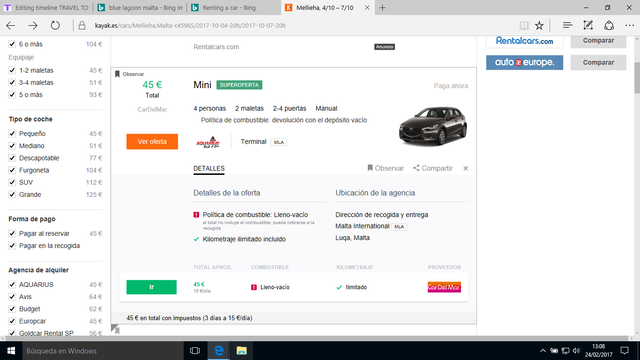Screen dimensions: 640x360
Task: Open the share icon in toolbar
Action: pos(609,25)
